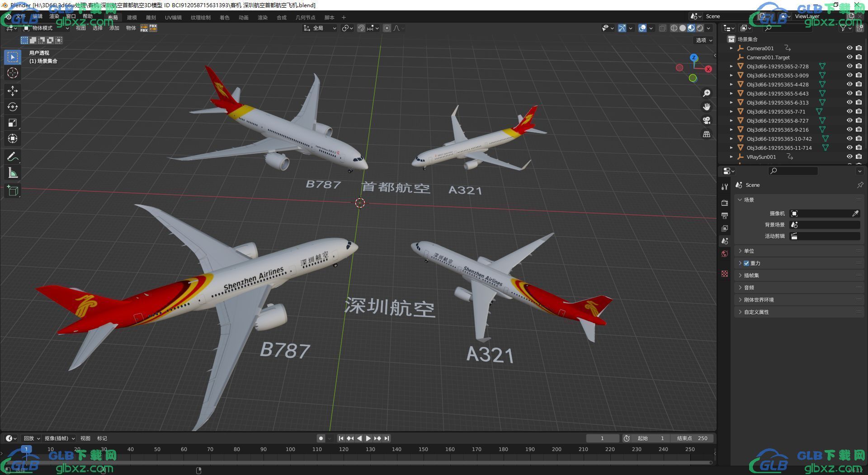
Task: Switch perspective/orthographic with the grid gizmo
Action: click(x=706, y=134)
